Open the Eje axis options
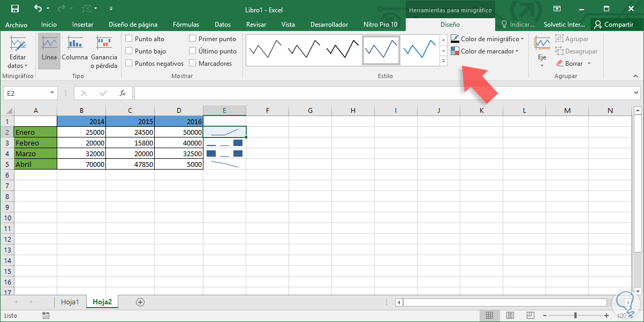 click(x=542, y=52)
